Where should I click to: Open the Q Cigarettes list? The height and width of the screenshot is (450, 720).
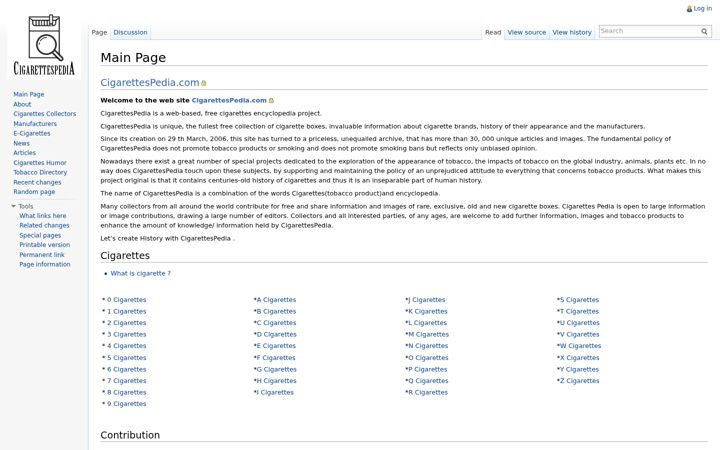pyautogui.click(x=428, y=381)
